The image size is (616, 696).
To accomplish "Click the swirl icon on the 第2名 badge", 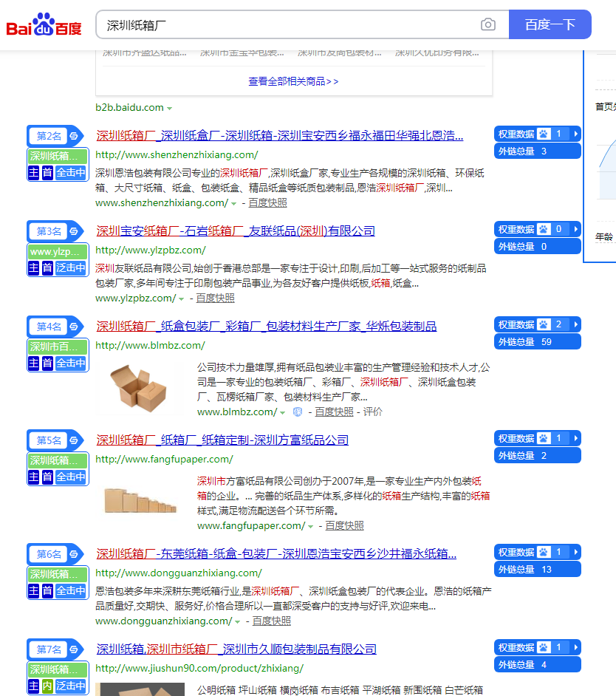I will click(74, 136).
